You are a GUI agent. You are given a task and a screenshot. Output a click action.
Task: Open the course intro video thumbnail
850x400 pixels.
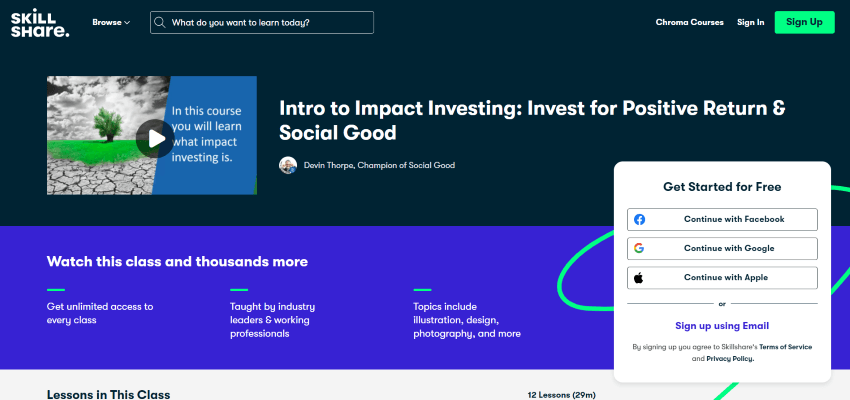(x=152, y=135)
